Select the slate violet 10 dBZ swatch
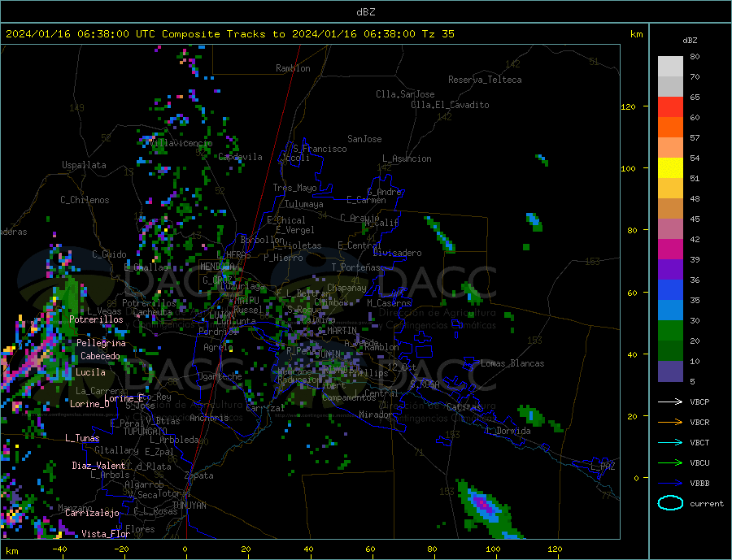 pos(670,371)
